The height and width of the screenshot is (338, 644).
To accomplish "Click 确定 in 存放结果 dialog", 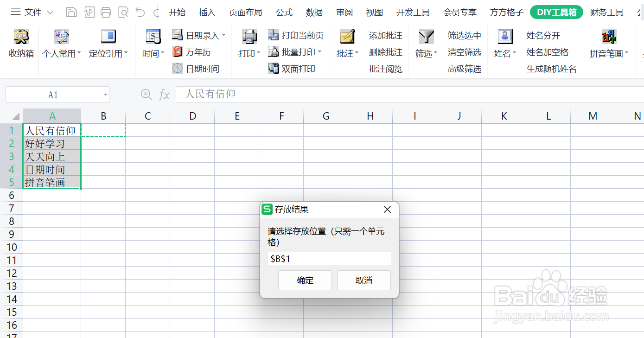I will [305, 281].
